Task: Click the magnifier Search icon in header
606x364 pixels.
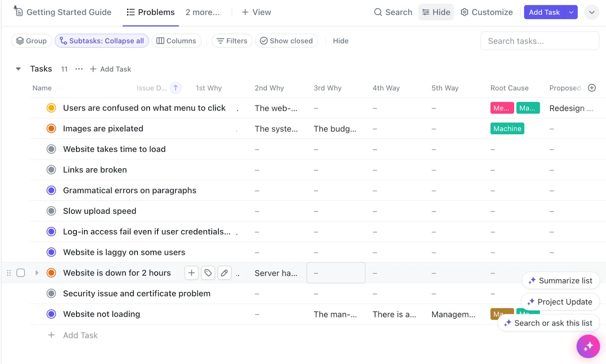Action: click(x=378, y=12)
